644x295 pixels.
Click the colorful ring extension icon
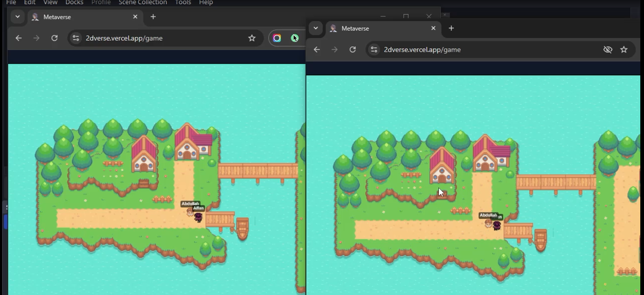click(277, 38)
